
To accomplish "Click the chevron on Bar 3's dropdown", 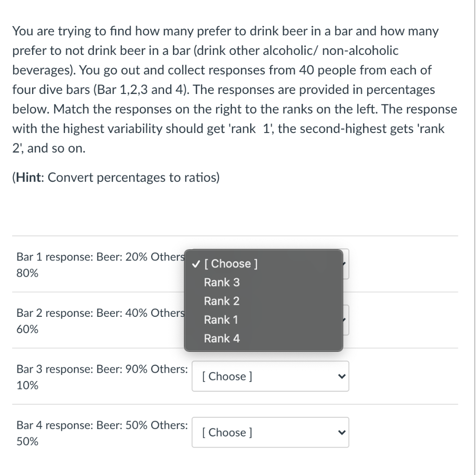I will pos(342,376).
